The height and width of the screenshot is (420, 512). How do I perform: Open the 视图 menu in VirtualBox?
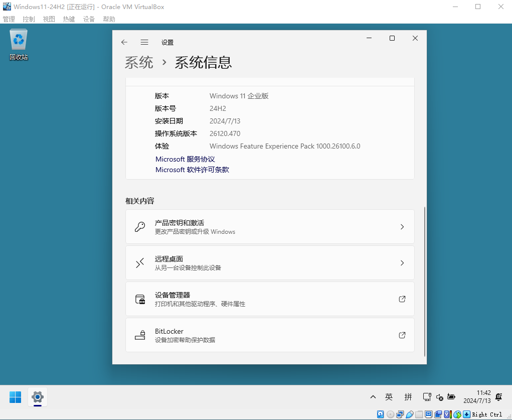[x=49, y=19]
